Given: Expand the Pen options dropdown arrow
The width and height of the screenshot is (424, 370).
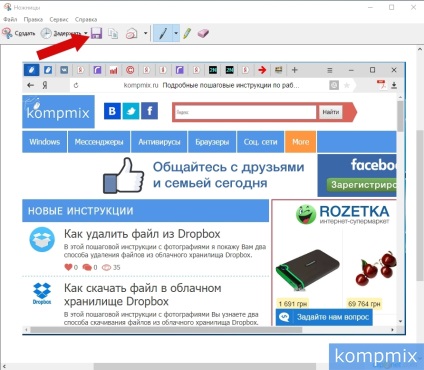Looking at the screenshot, I should pyautogui.click(x=176, y=33).
